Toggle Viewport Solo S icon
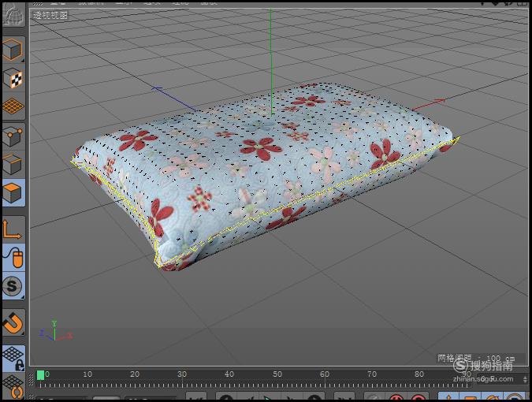The image size is (532, 402). [x=13, y=285]
